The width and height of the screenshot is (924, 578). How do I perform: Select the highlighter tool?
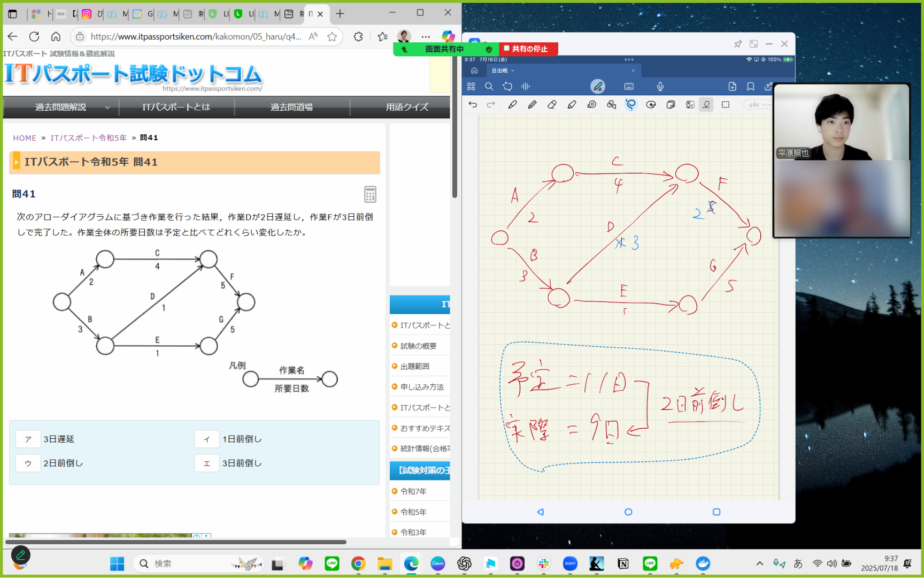coord(572,104)
